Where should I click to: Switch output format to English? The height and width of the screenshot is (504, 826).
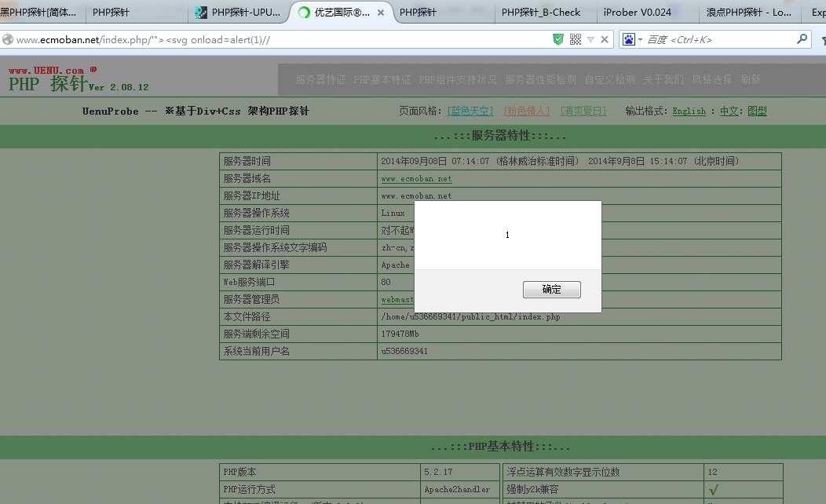pos(689,111)
